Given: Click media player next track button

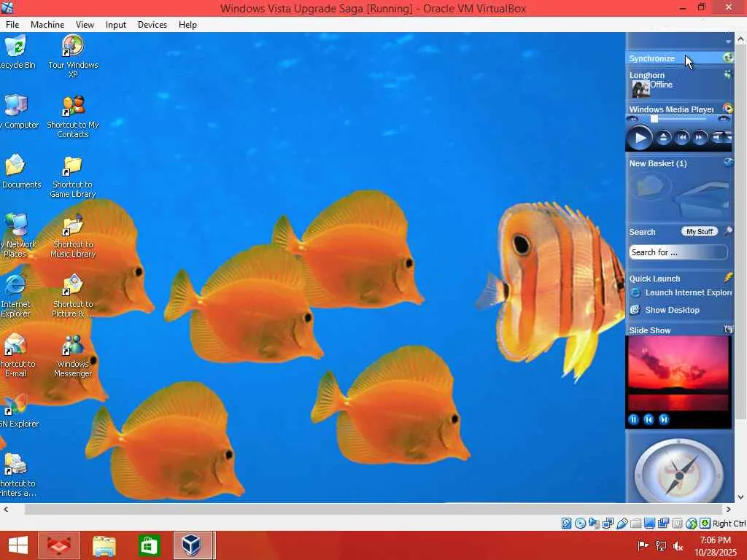Looking at the screenshot, I should pyautogui.click(x=700, y=138).
